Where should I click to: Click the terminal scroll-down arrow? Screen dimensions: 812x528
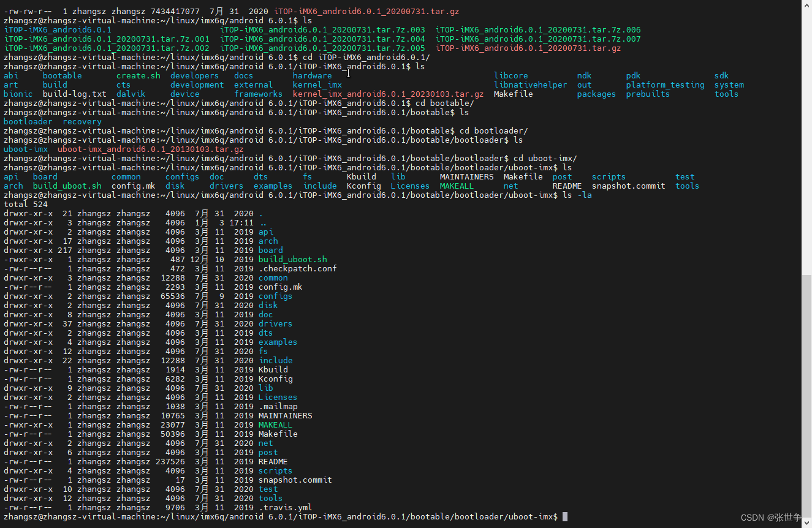(806, 522)
